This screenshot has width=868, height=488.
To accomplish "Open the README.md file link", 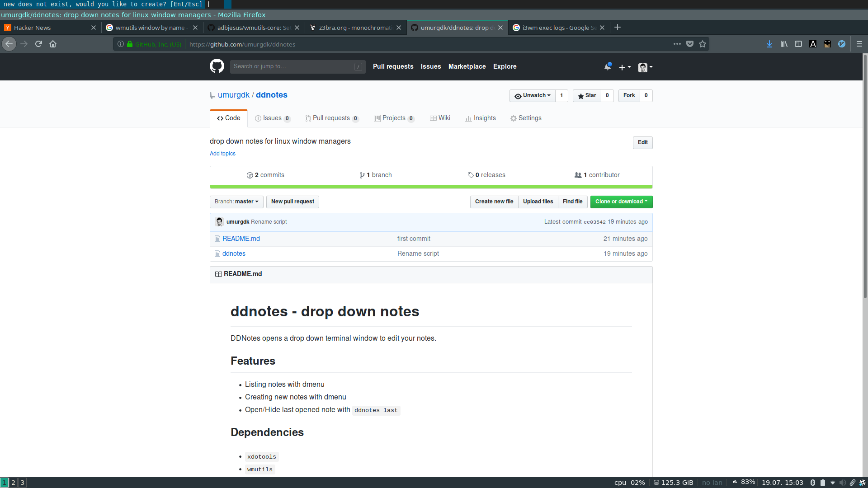I will [241, 239].
